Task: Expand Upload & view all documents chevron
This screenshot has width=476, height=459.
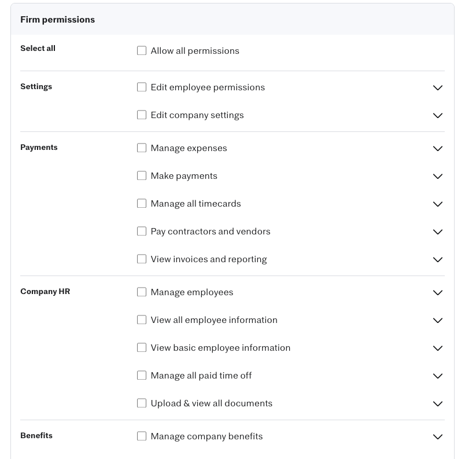Action: tap(437, 403)
